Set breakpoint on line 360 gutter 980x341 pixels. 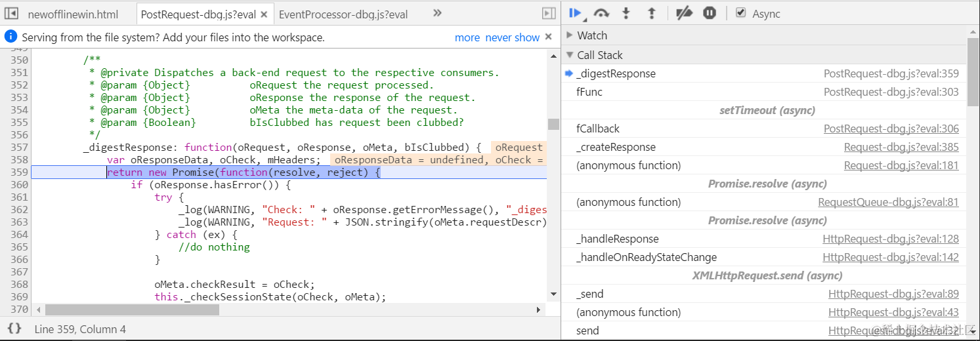click(19, 185)
